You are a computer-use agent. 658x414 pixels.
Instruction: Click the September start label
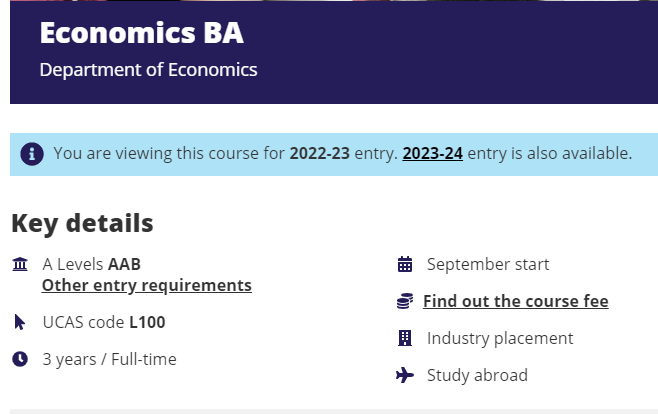488,264
